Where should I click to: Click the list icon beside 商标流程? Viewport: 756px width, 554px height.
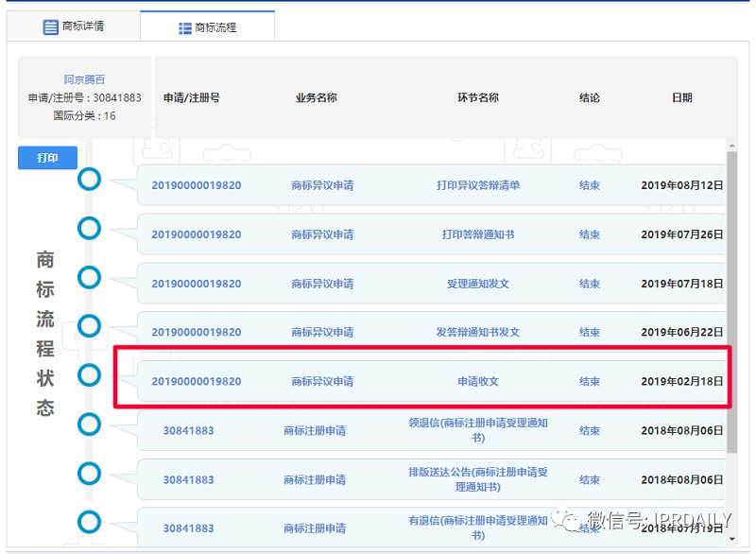coord(185,28)
